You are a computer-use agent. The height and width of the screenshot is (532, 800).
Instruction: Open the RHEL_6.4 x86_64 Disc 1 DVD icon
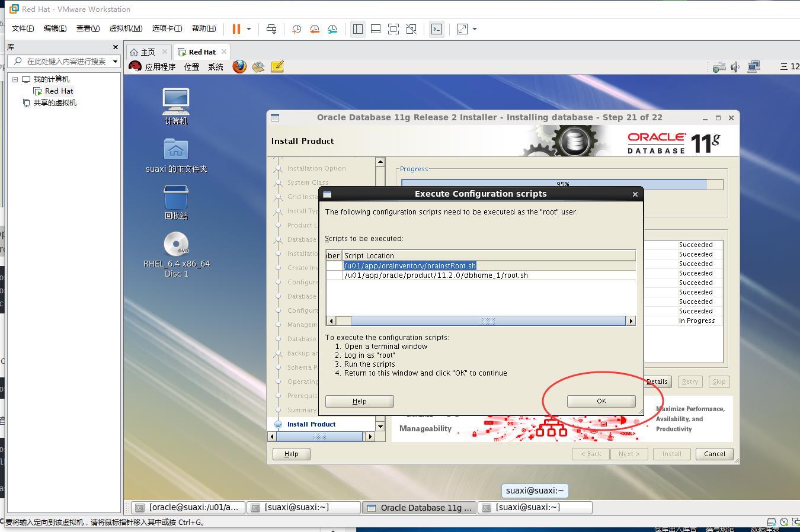[176, 255]
